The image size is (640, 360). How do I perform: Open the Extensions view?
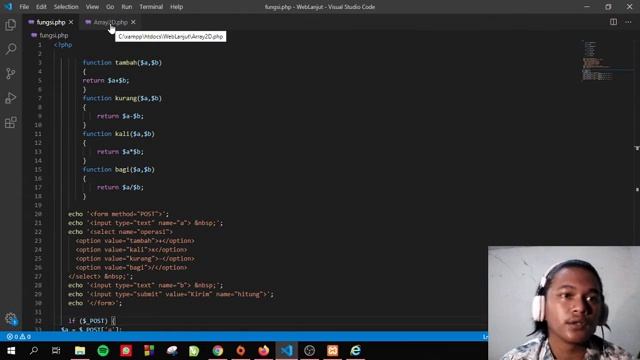[x=11, y=122]
